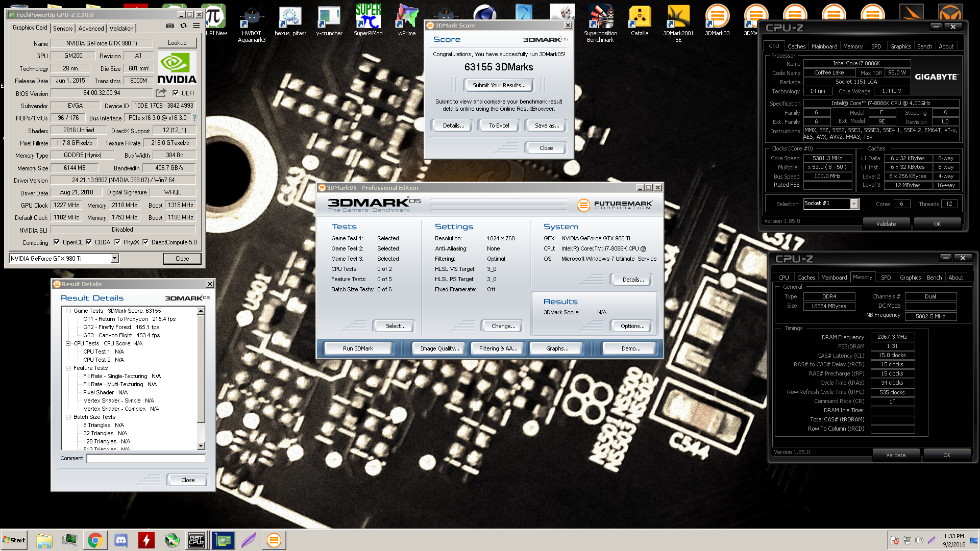
Task: Toggle the PhysX checkbox
Action: (117, 242)
